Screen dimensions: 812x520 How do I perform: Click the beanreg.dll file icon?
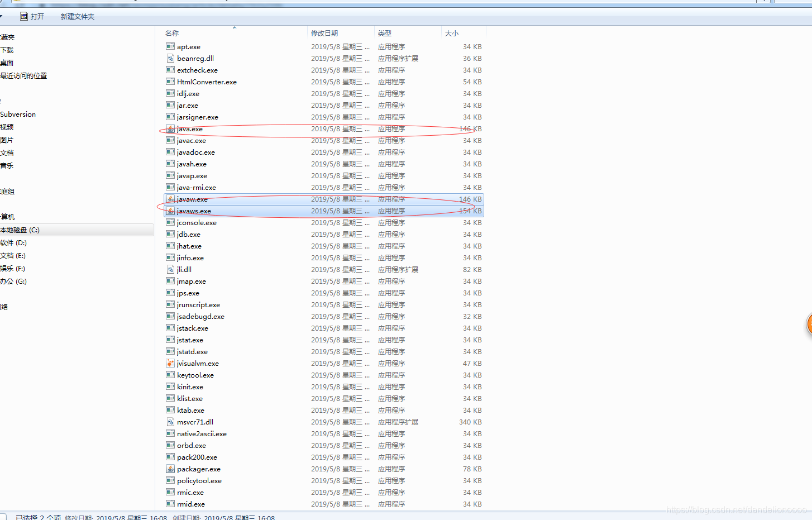170,58
